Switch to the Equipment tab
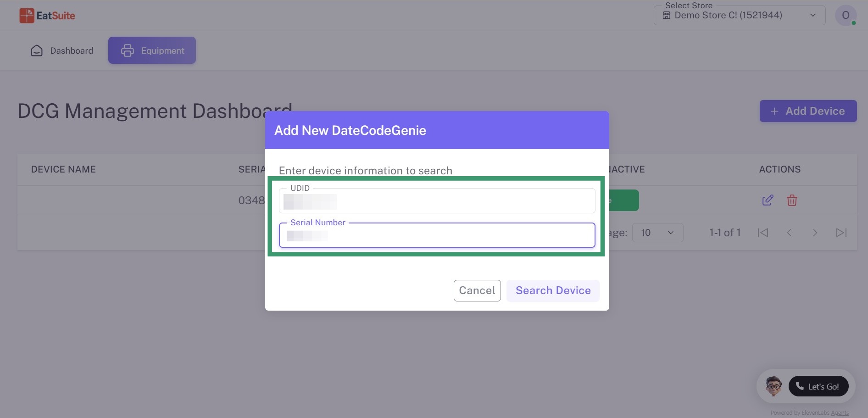 pos(152,50)
